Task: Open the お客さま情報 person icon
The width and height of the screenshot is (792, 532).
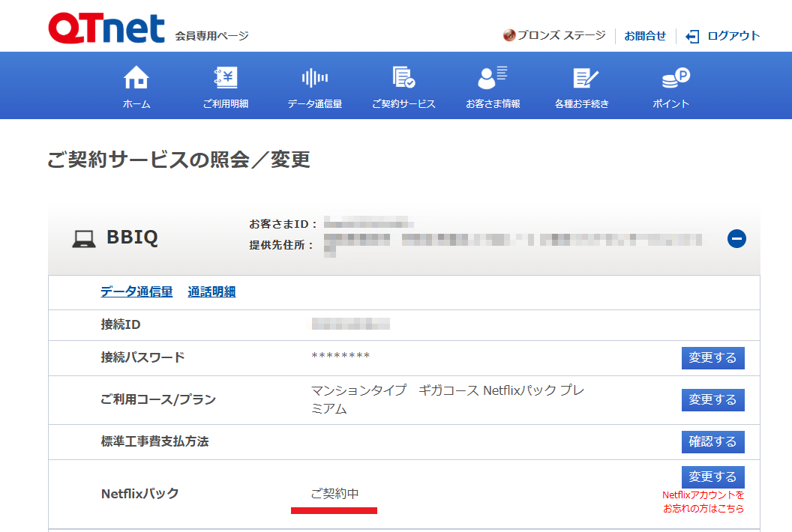Action: pos(493,77)
